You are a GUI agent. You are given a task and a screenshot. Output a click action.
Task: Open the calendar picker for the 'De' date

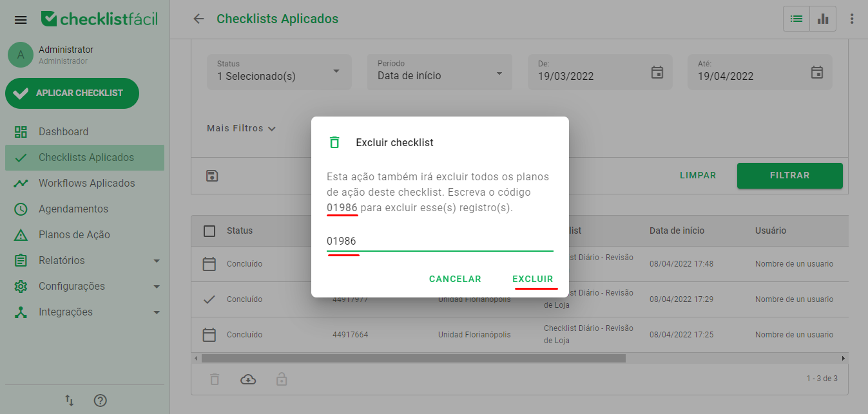click(x=657, y=73)
